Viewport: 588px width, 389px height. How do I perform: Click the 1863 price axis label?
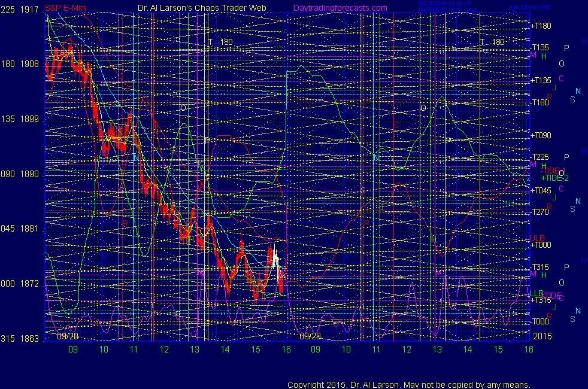coord(29,338)
